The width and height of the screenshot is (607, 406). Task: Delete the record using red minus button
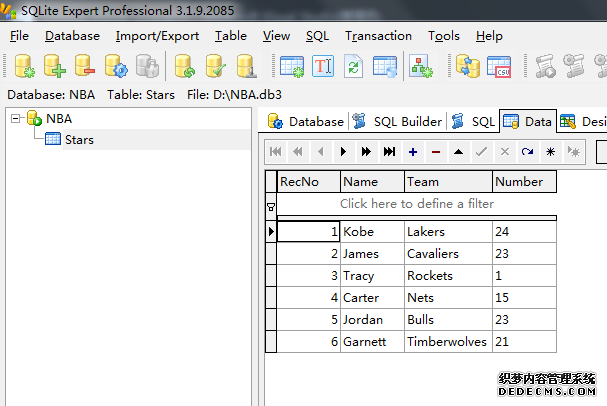point(435,152)
